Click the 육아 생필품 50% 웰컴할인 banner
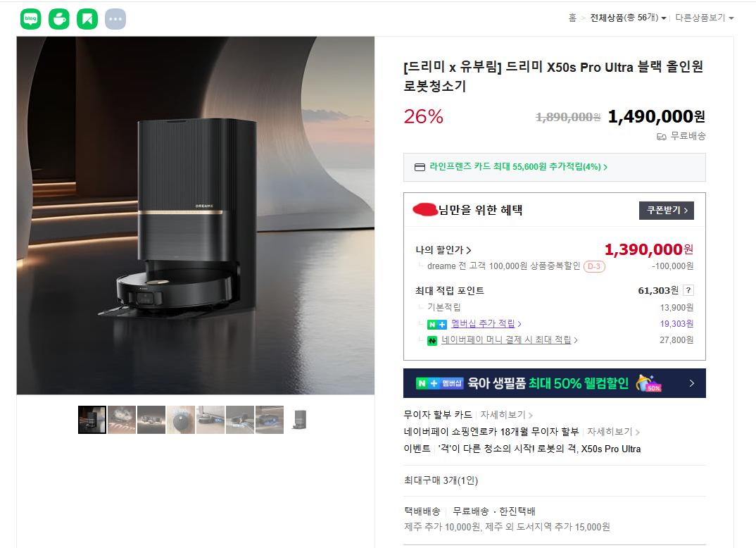 coord(555,383)
